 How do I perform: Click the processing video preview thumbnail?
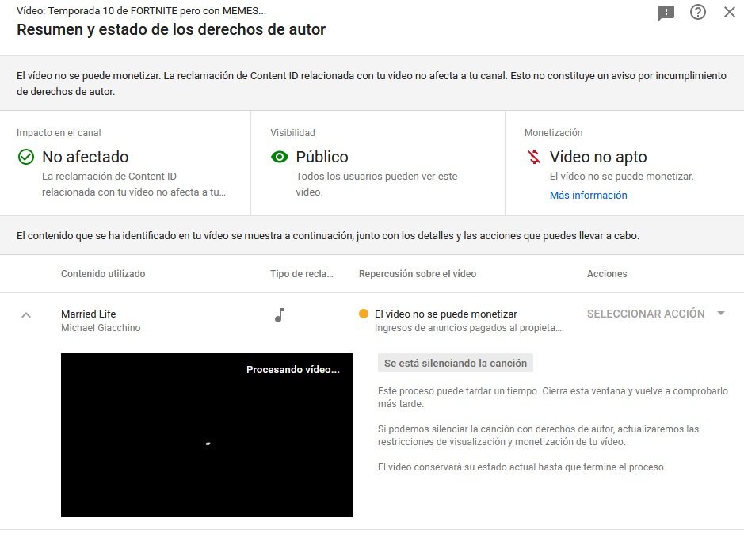(x=207, y=435)
